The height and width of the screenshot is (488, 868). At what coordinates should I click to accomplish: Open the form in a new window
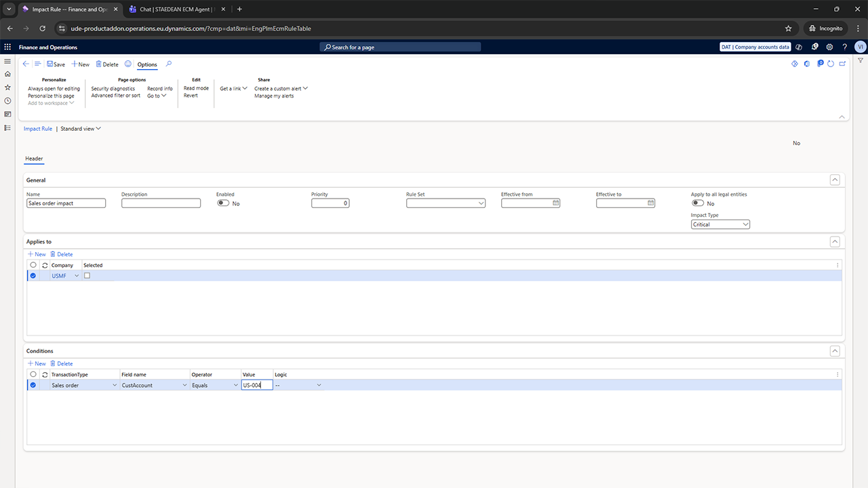click(x=842, y=64)
